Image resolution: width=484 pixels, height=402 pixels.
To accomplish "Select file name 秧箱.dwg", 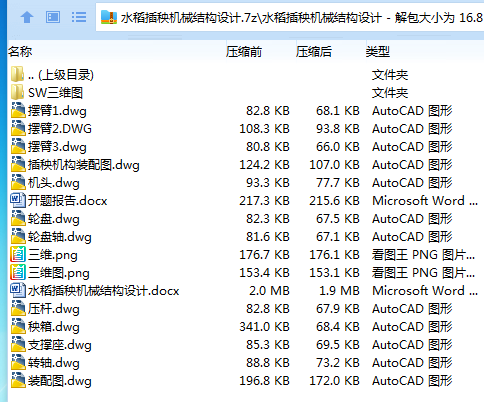I will click(54, 327).
